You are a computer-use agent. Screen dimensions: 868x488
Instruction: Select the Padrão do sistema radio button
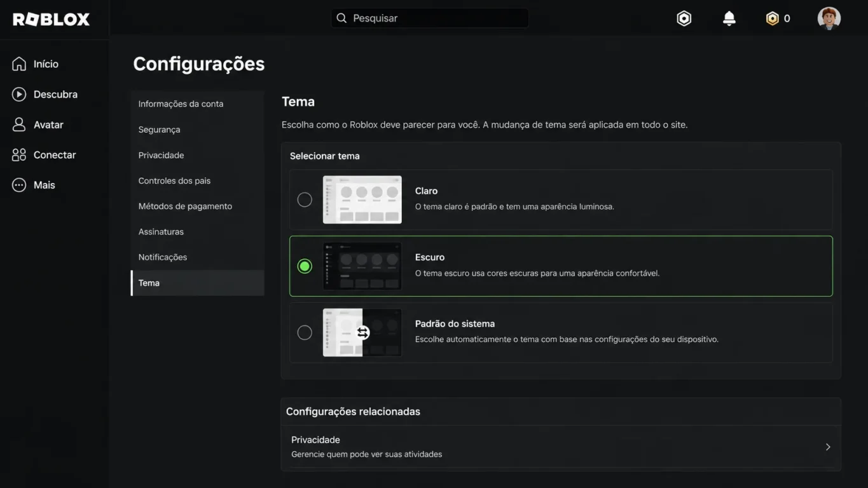pos(305,332)
